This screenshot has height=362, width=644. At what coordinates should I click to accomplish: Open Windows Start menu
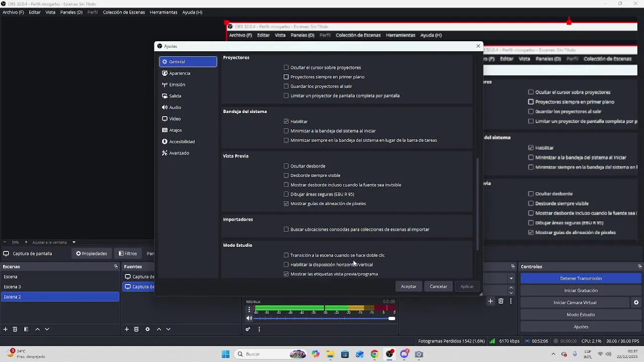(x=225, y=354)
